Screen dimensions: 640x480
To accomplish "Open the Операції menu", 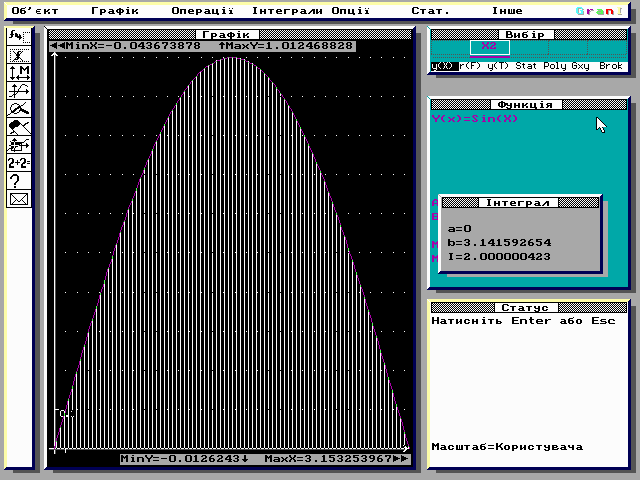I will pos(202,11).
